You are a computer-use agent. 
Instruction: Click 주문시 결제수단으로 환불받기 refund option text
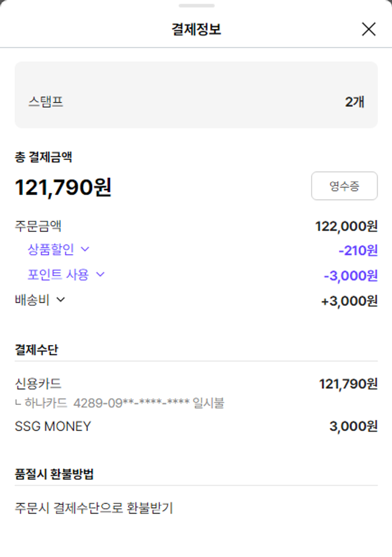click(94, 507)
